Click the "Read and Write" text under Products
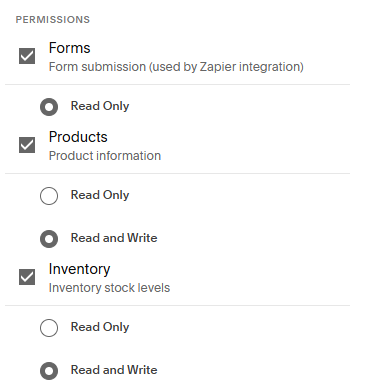Screen dimensions: 375x384 [x=114, y=238]
